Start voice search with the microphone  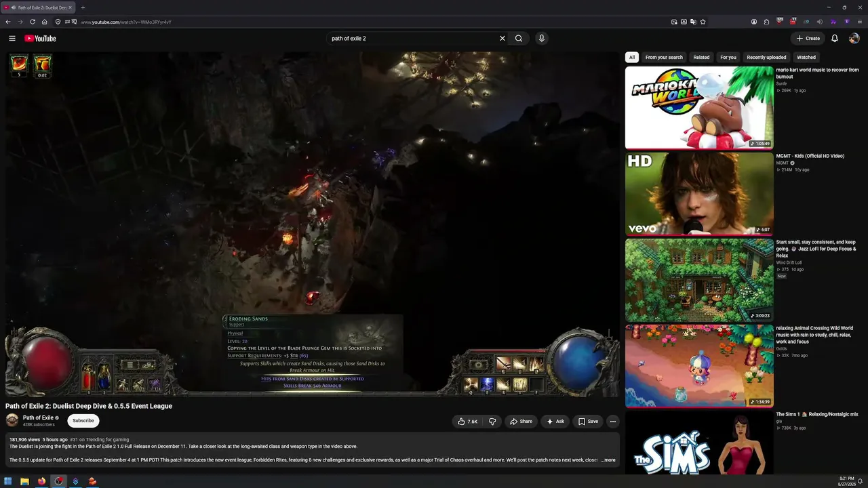(541, 39)
